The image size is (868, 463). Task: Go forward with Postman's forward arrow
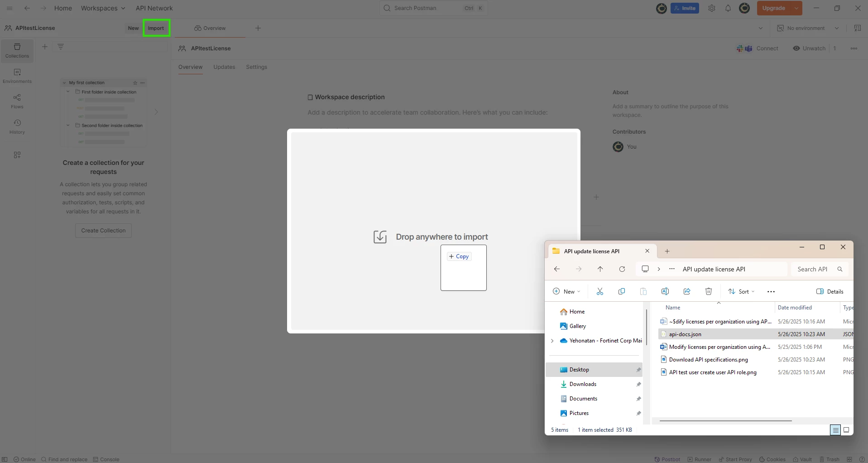pyautogui.click(x=43, y=8)
